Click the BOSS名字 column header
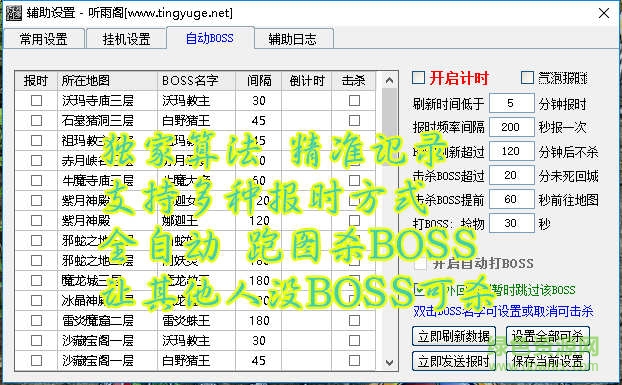The height and width of the screenshot is (385, 622). click(x=196, y=81)
